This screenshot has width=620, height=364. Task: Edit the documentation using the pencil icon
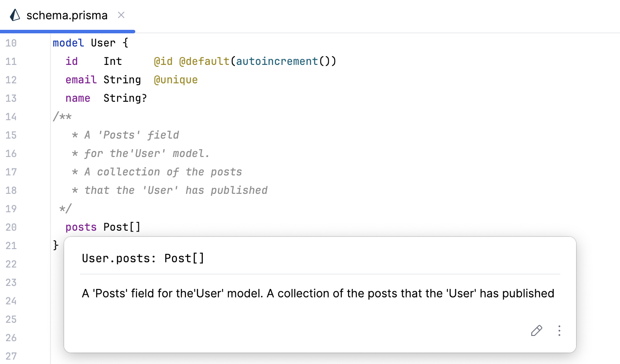[536, 331]
